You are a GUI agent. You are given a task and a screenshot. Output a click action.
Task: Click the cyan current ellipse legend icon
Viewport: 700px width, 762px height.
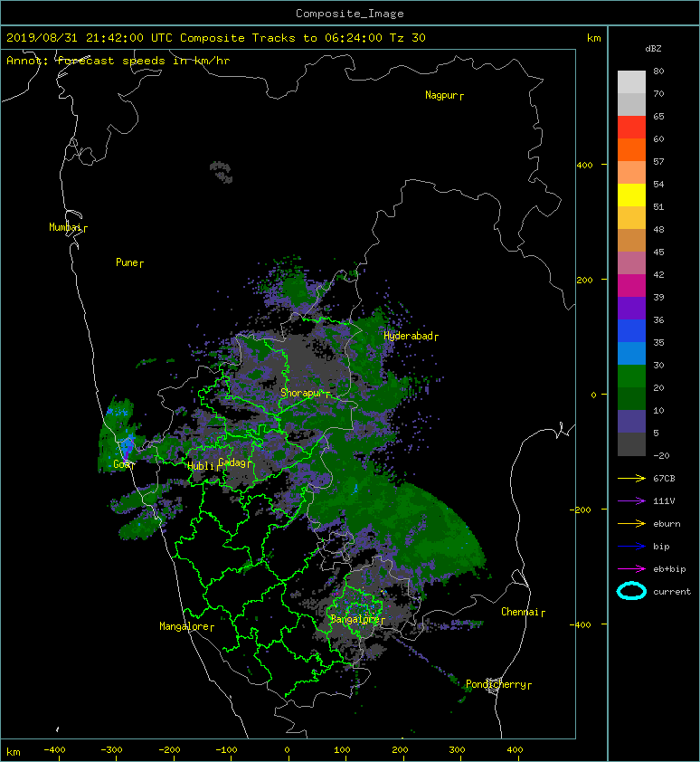coord(631,591)
